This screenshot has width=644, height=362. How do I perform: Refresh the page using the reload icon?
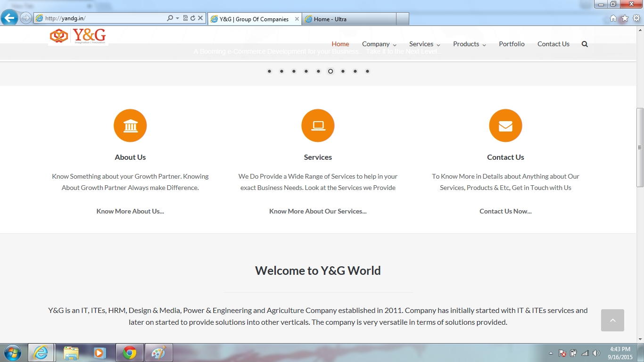click(193, 18)
